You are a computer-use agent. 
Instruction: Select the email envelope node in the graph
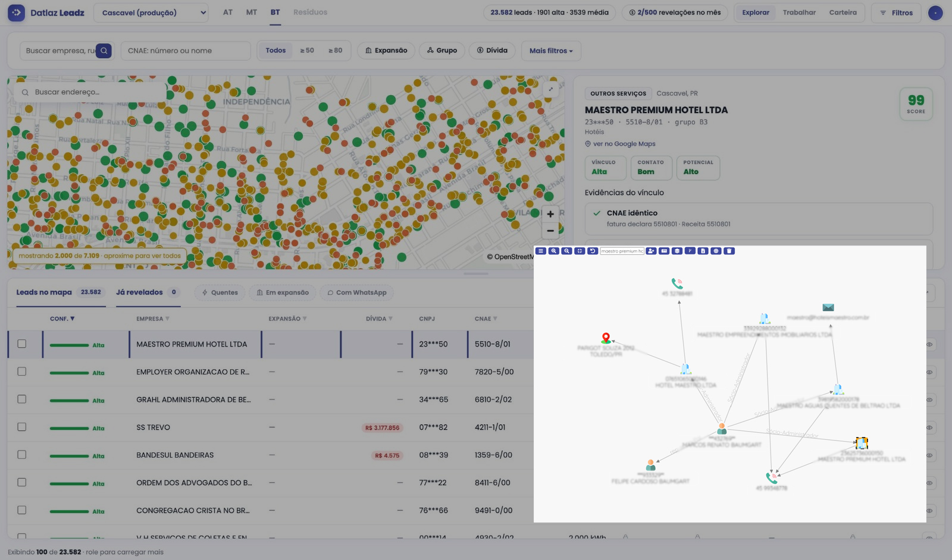click(828, 307)
